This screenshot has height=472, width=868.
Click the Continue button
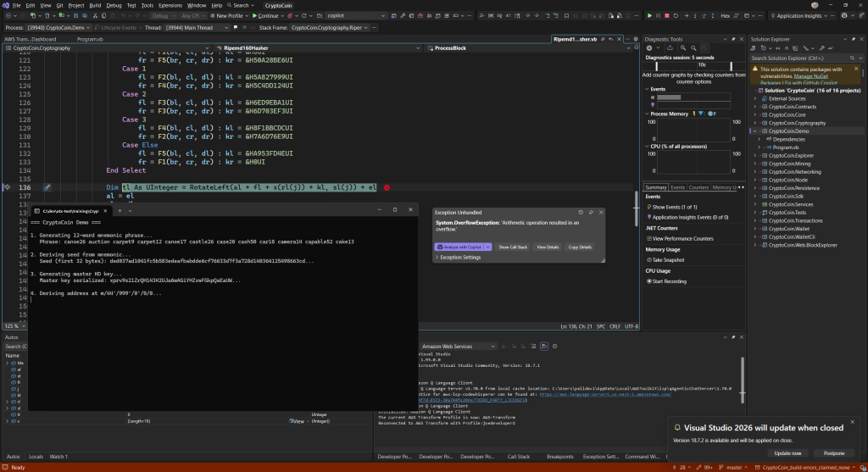(x=265, y=16)
